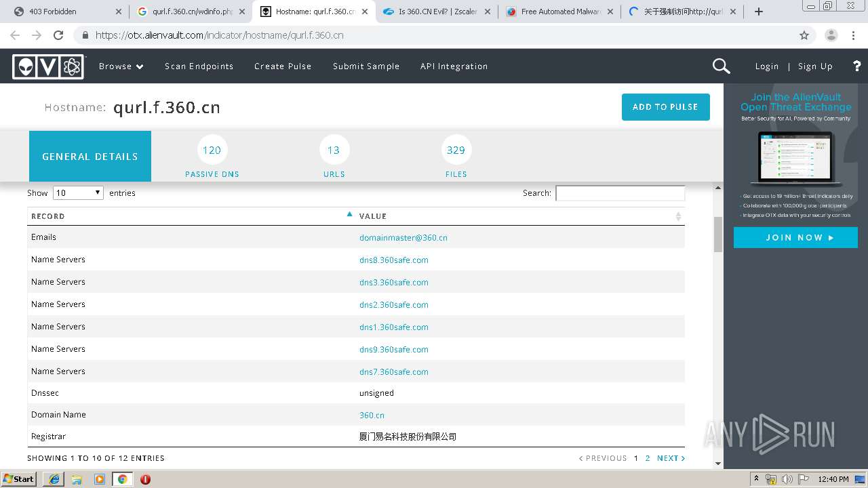
Task: Close the Is 360.CN Evil Zscaler tab
Action: point(487,12)
